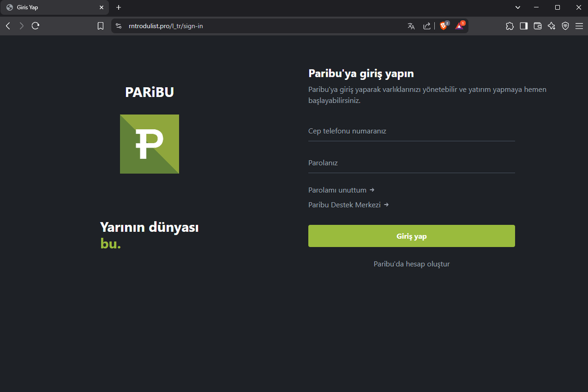
Task: Open the Brave VPN shield icon
Action: (565, 25)
